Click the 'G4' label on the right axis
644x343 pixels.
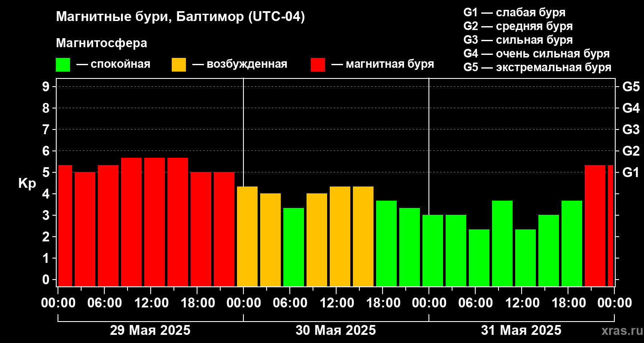point(631,108)
